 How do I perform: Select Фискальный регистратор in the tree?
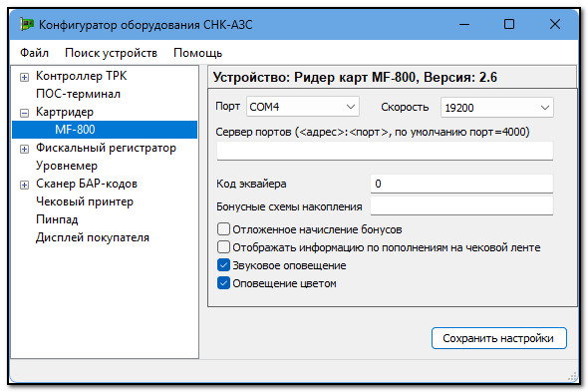click(106, 148)
